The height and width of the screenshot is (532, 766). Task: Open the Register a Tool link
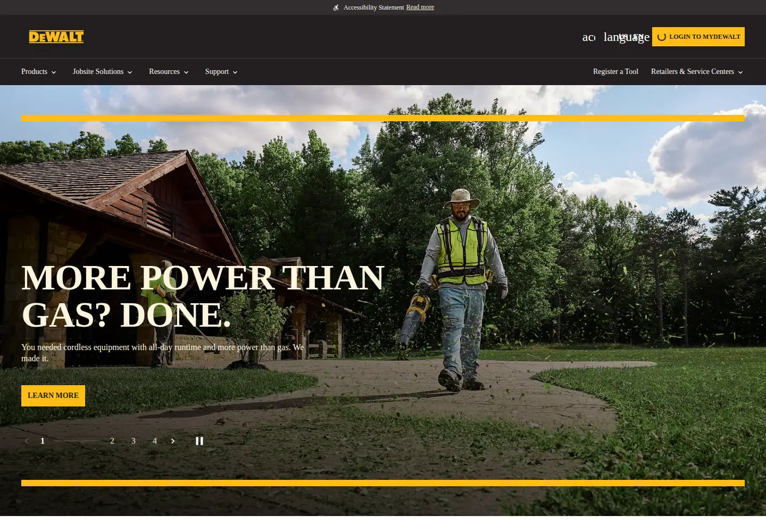coord(615,72)
